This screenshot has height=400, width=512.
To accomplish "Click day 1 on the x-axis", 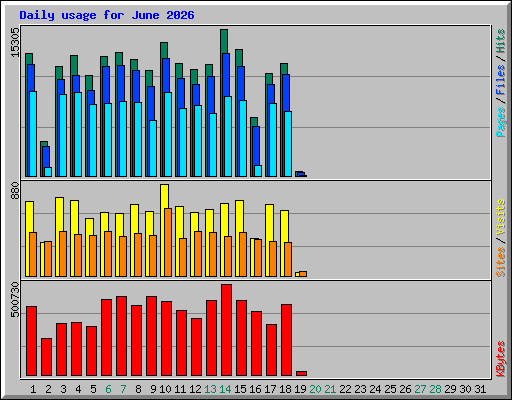I will click(x=33, y=389).
